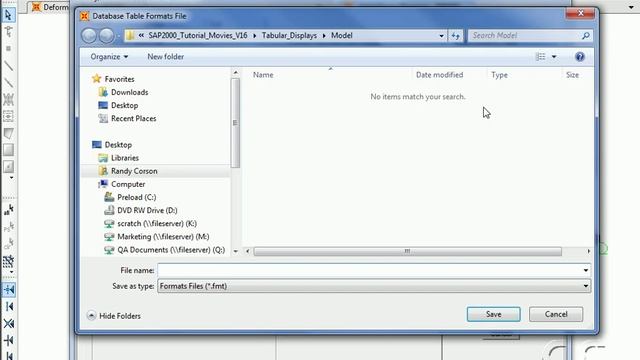
Task: Open the view options dropdown arrow
Action: pos(554,57)
